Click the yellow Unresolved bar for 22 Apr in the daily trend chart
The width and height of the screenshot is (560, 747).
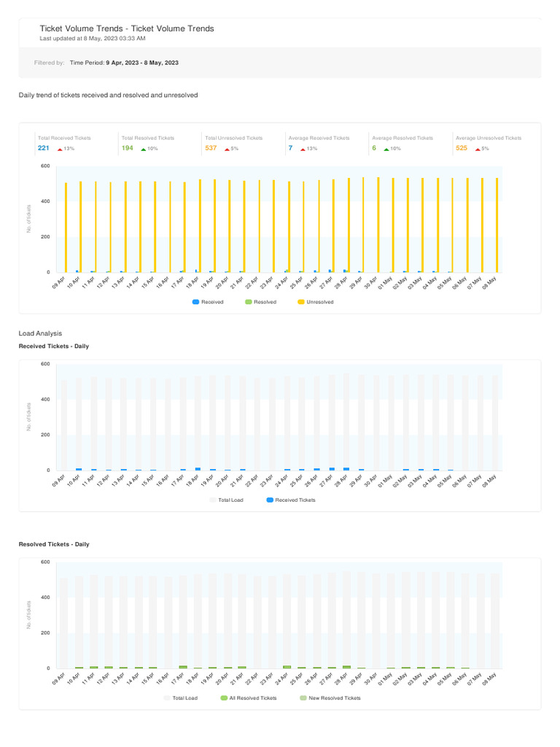point(260,226)
